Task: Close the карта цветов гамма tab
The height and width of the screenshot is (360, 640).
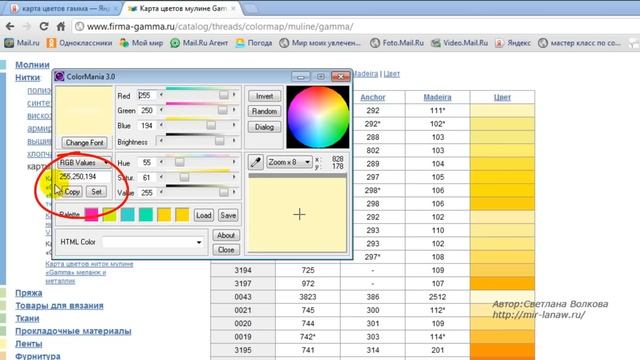Action: pos(116,8)
